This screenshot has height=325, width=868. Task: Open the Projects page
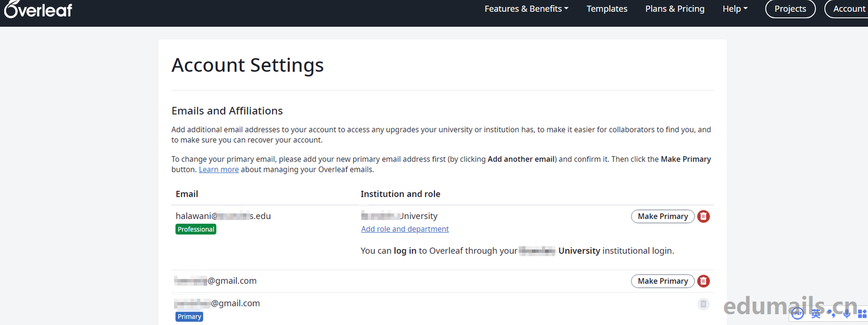790,9
